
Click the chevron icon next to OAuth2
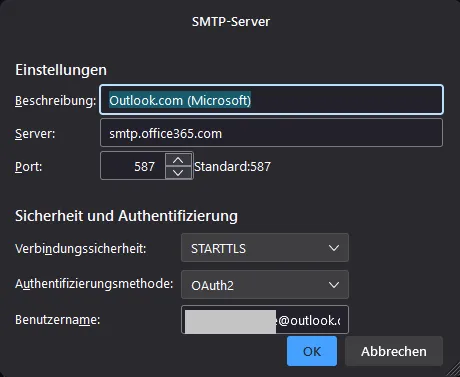click(x=334, y=285)
